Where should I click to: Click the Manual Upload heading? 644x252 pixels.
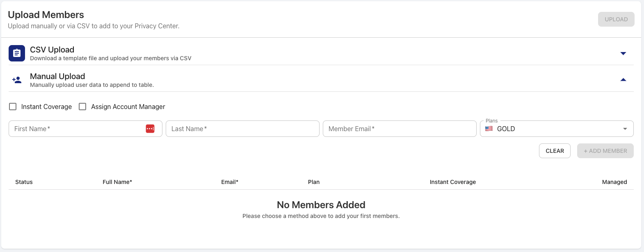[57, 76]
